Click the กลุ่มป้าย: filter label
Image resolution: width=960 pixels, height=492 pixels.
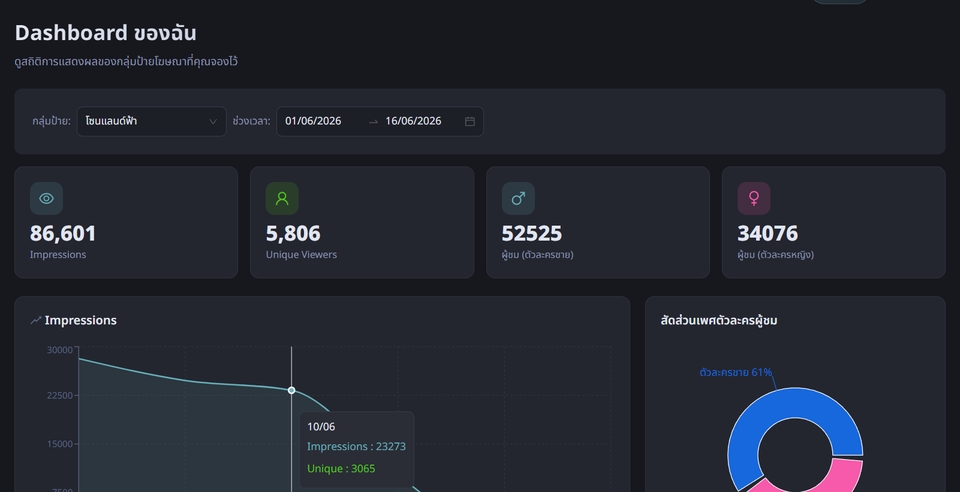point(51,121)
